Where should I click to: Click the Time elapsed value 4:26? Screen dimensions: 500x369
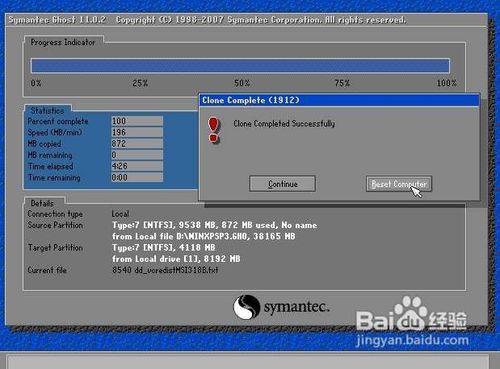[137, 166]
